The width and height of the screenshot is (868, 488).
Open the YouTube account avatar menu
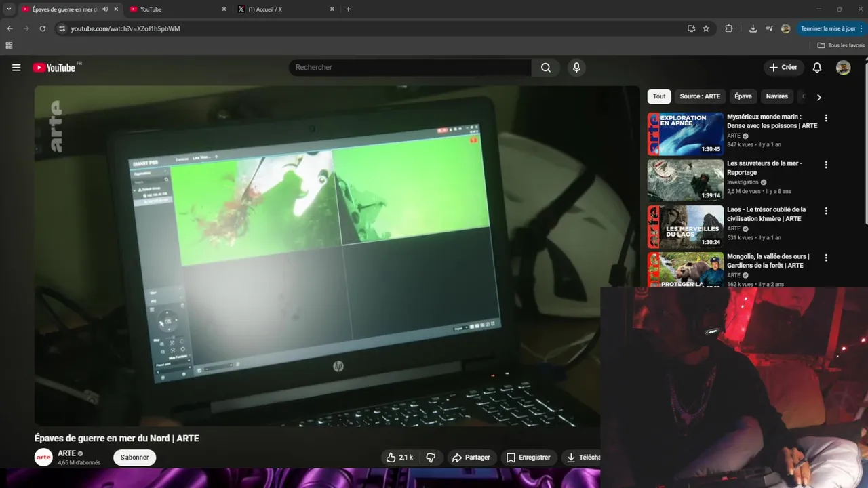(843, 68)
